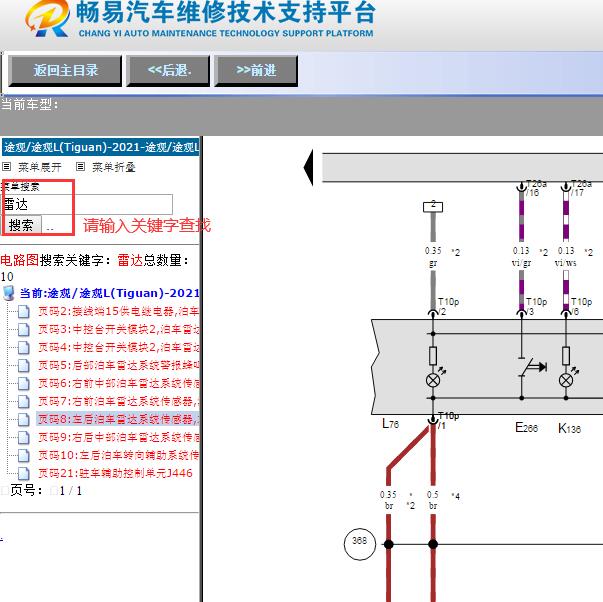The image size is (603, 602).
Task: Click 电路图 red search result text
Action: [20, 260]
